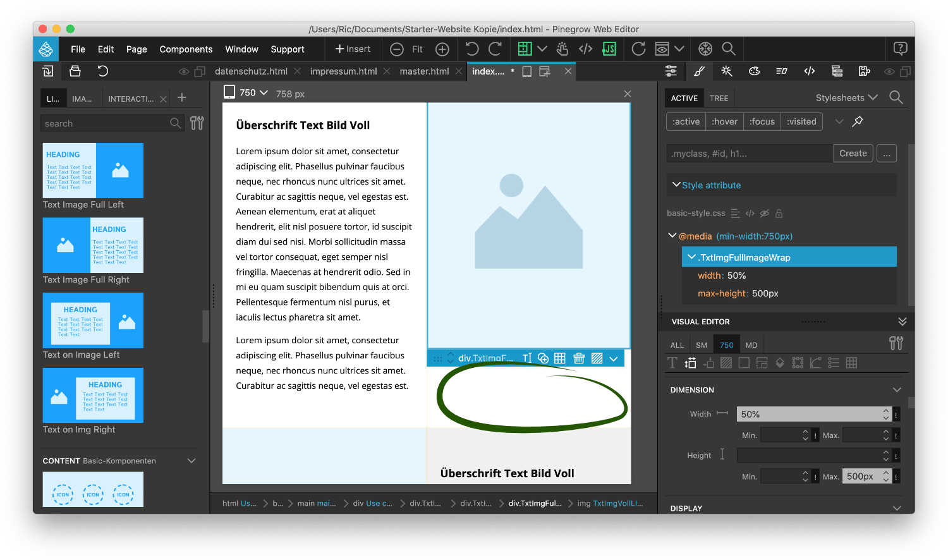Switch to the TREE tab in Style panel
Image resolution: width=948 pixels, height=560 pixels.
pos(719,98)
